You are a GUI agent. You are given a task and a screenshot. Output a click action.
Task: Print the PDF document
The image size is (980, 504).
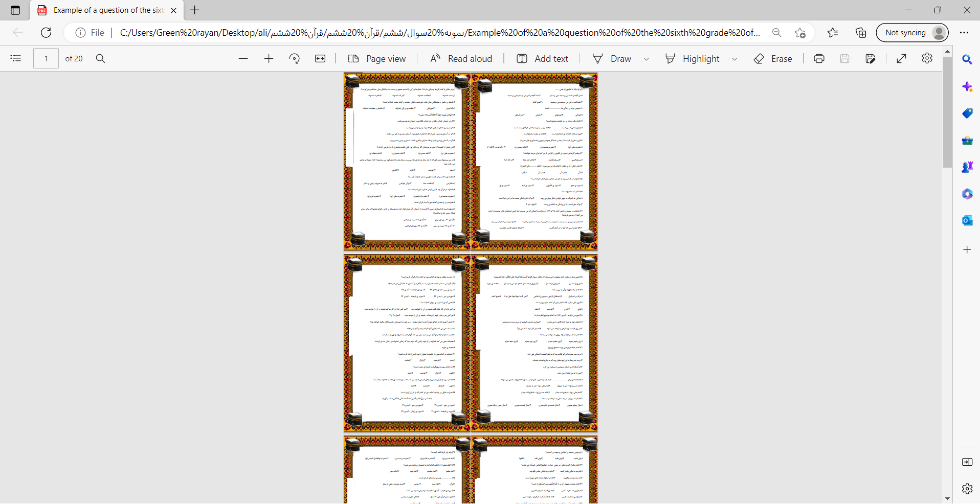tap(819, 59)
